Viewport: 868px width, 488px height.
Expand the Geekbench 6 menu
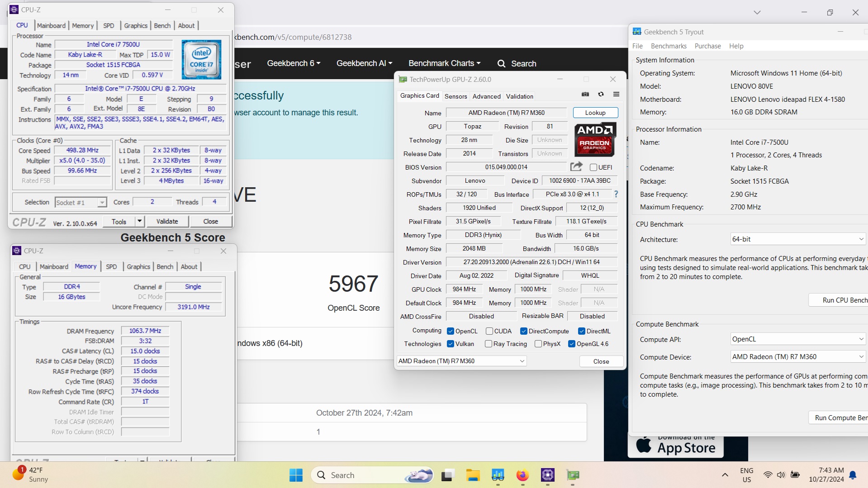[294, 63]
